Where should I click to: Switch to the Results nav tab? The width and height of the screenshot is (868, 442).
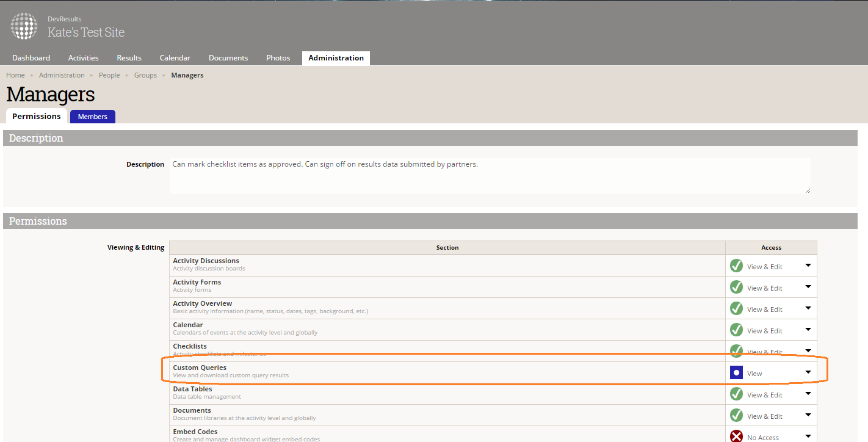pos(129,58)
